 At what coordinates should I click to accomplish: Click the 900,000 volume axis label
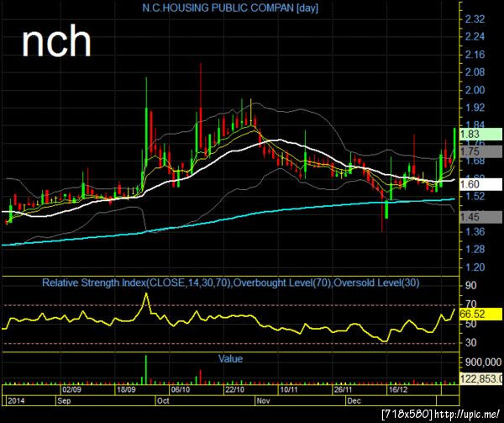click(x=483, y=362)
